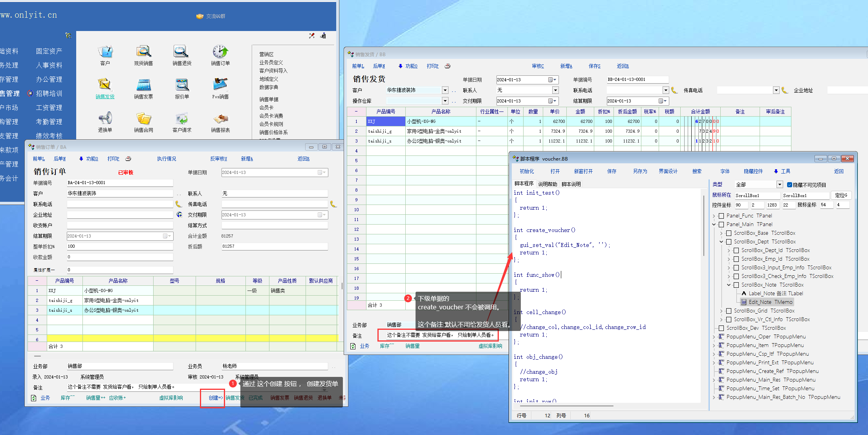Collapse the Panel_Main tree node
Screen dimensions: 868x435
coord(714,225)
